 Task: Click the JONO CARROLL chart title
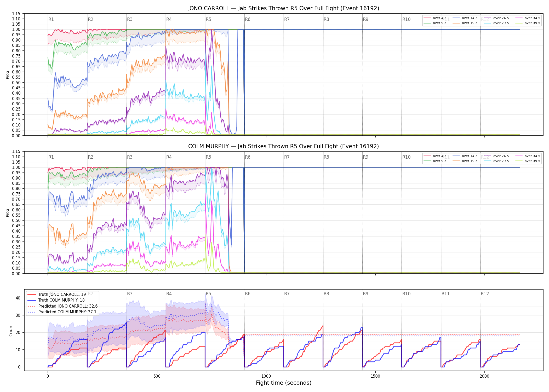[284, 8]
